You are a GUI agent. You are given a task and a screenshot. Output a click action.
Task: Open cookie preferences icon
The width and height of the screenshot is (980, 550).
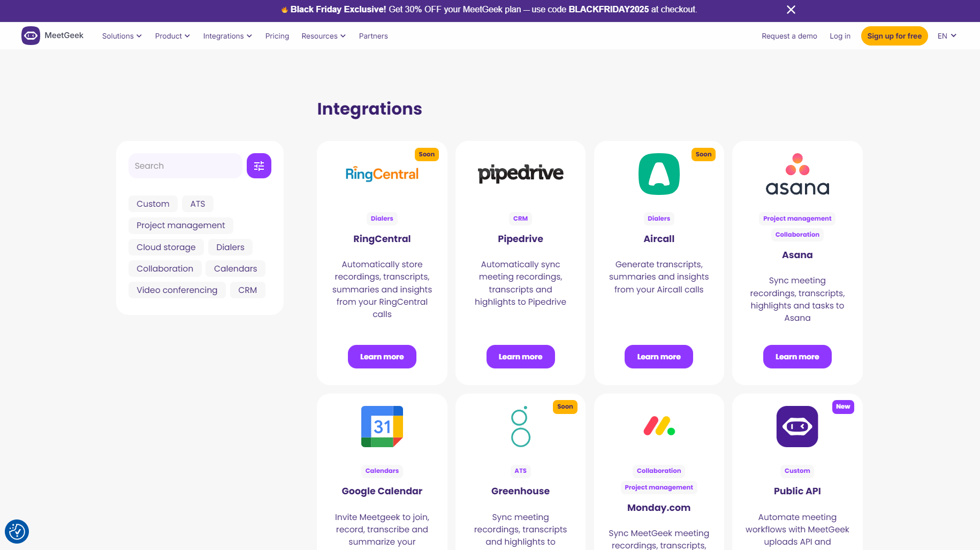[x=17, y=532]
